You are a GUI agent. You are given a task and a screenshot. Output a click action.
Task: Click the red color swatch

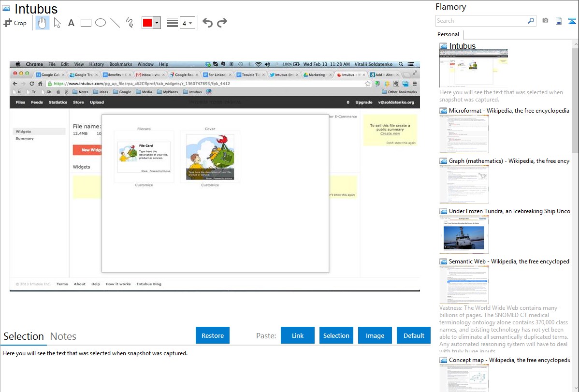pyautogui.click(x=147, y=23)
